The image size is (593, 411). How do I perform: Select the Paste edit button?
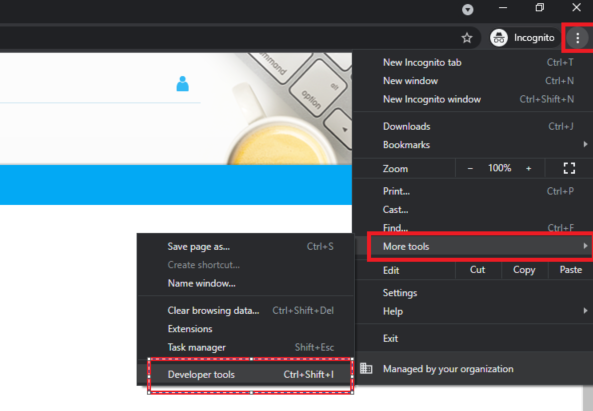(570, 270)
